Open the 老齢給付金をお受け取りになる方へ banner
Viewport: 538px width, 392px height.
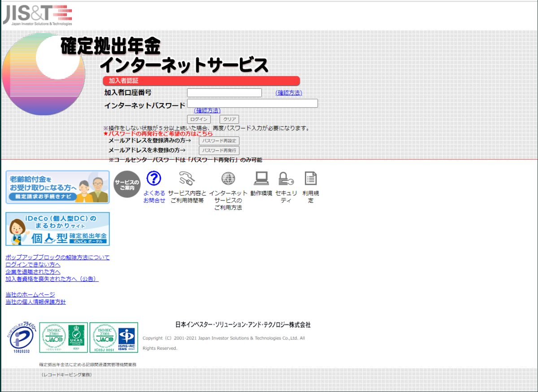(57, 187)
